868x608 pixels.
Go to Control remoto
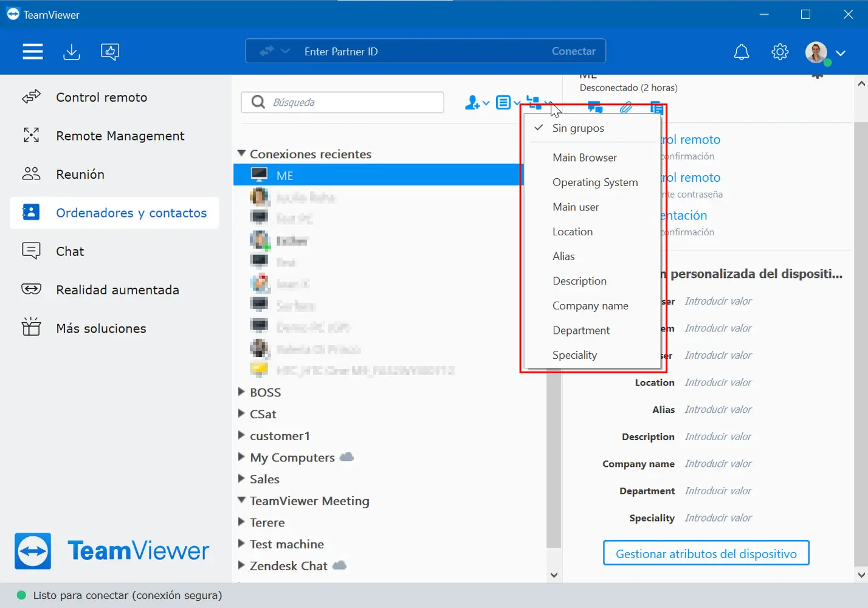114,97
